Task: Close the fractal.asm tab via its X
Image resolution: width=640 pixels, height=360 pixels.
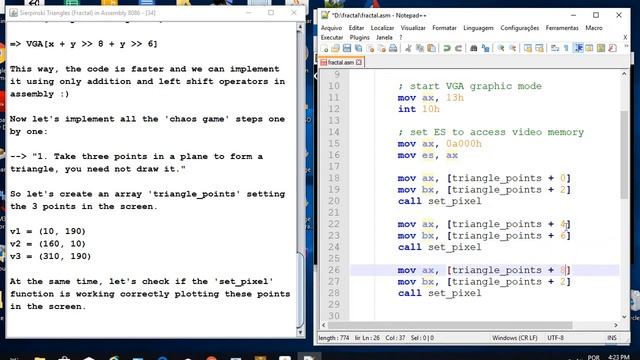Action: (359, 62)
